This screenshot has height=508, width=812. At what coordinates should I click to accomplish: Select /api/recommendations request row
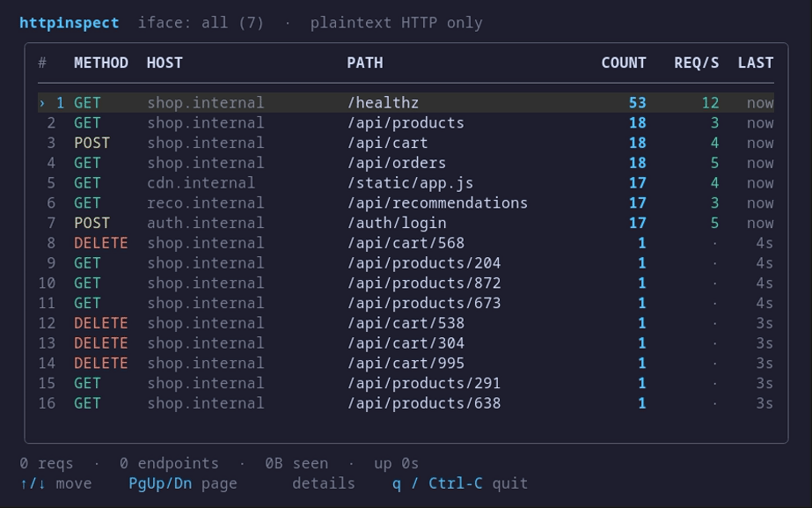point(406,203)
